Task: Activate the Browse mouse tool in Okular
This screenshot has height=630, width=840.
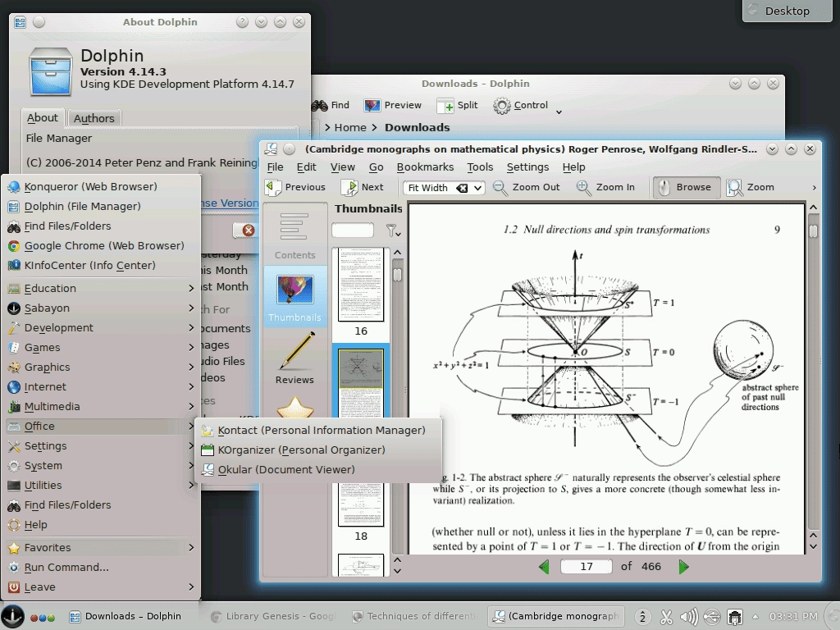Action: point(687,188)
